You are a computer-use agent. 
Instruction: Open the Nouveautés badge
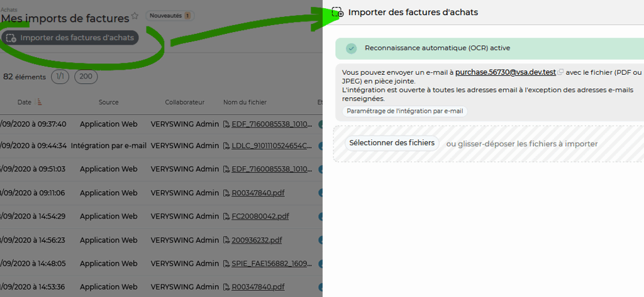coord(170,16)
